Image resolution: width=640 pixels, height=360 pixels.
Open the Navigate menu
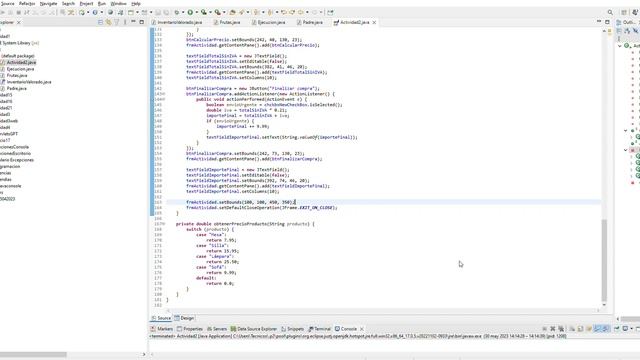pyautogui.click(x=49, y=4)
